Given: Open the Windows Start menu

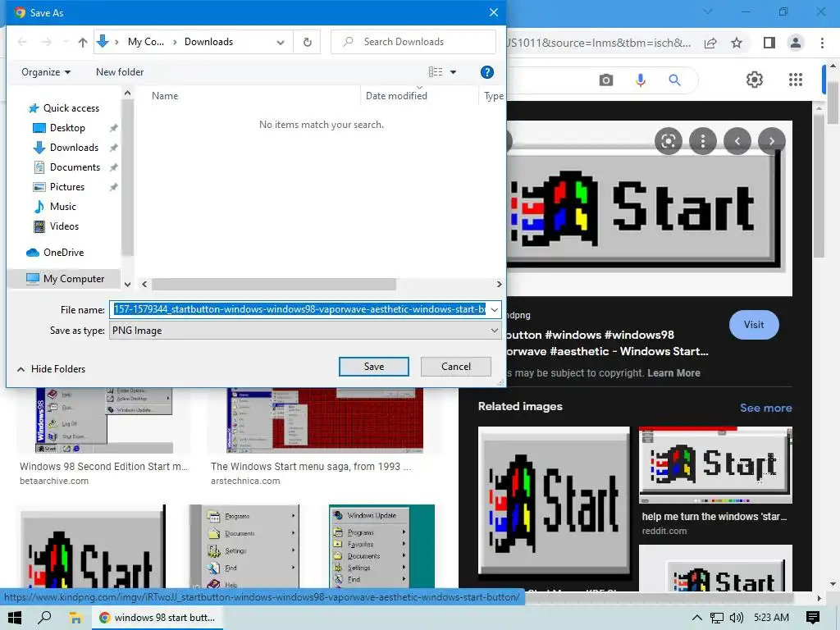Looking at the screenshot, I should (15, 618).
